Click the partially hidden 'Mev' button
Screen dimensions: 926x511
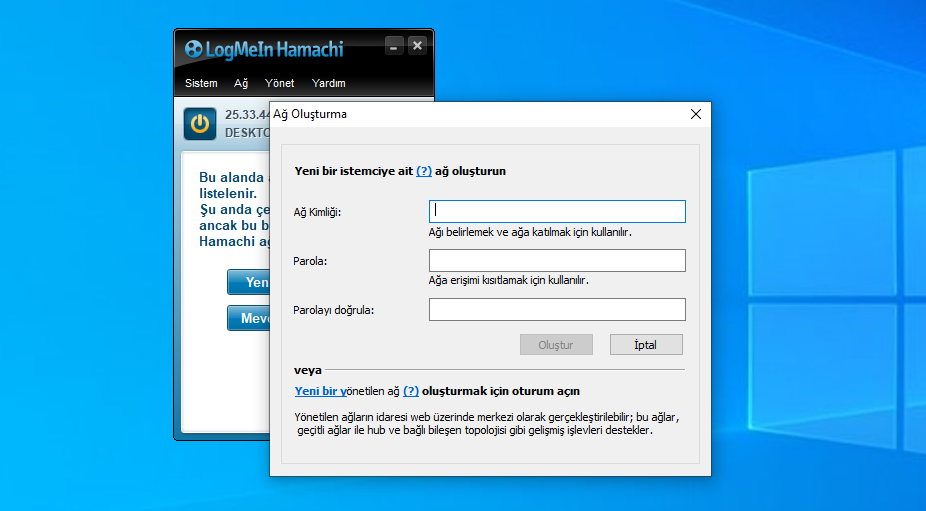(x=249, y=319)
